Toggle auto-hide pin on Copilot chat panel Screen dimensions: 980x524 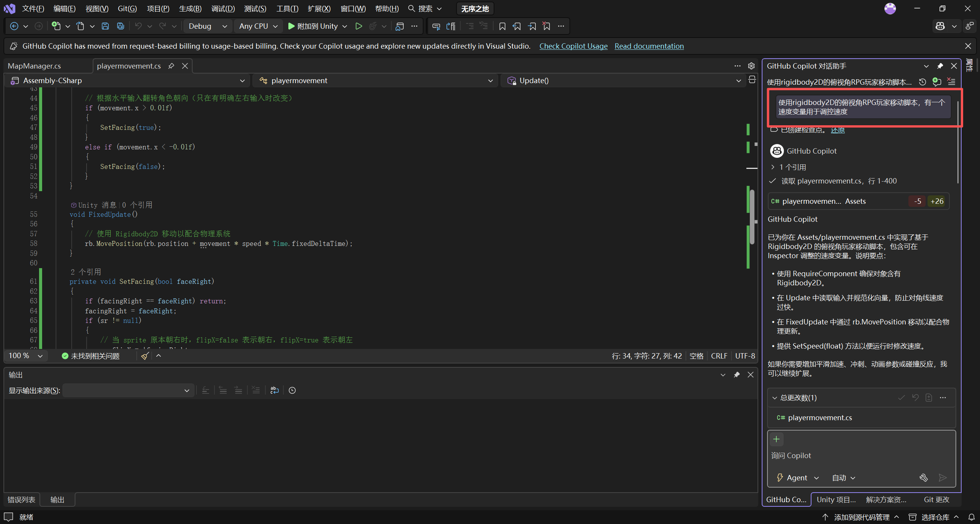940,66
